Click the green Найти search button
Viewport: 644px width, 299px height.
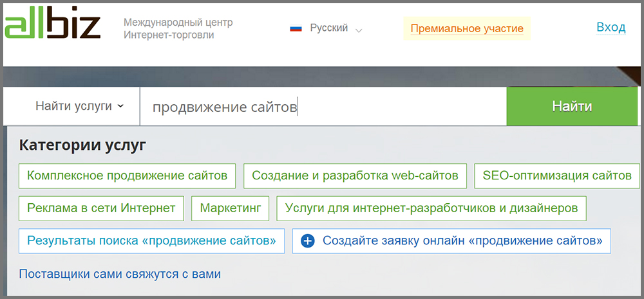click(x=572, y=106)
